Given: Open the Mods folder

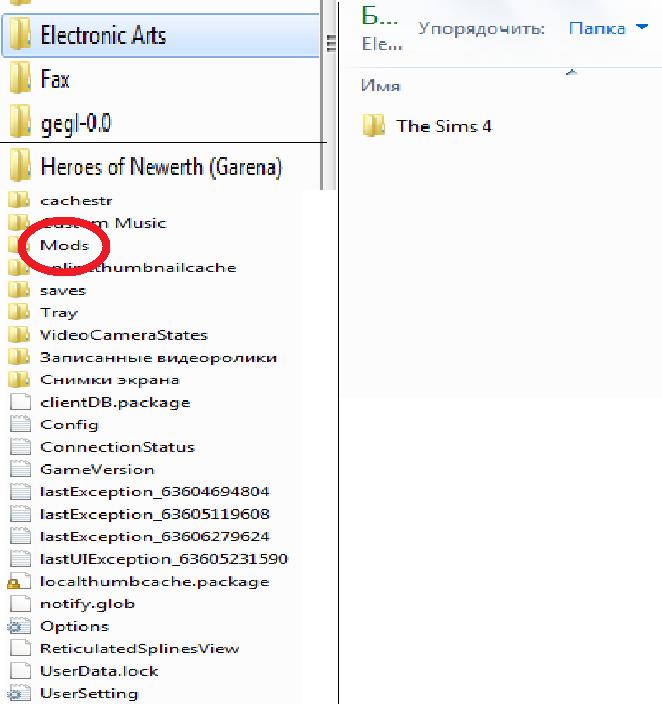Looking at the screenshot, I should tap(64, 245).
